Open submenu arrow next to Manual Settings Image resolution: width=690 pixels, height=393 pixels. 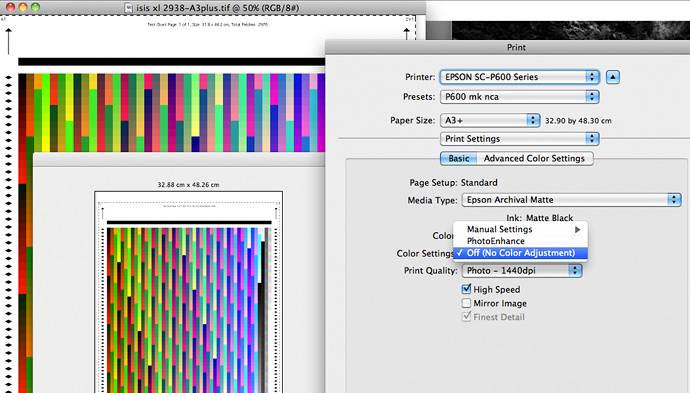[577, 229]
